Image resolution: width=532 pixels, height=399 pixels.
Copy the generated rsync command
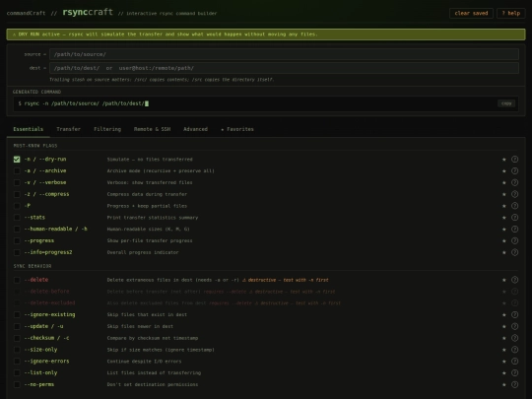coord(506,103)
